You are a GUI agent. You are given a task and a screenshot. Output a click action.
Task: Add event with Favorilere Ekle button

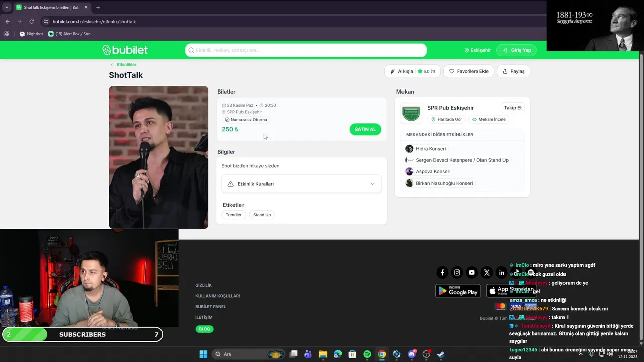pyautogui.click(x=469, y=71)
